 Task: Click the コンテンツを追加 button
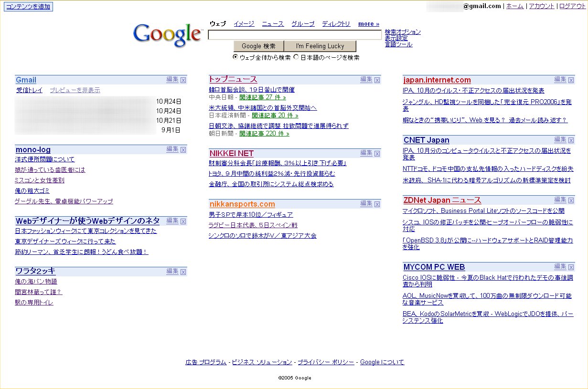pos(28,7)
